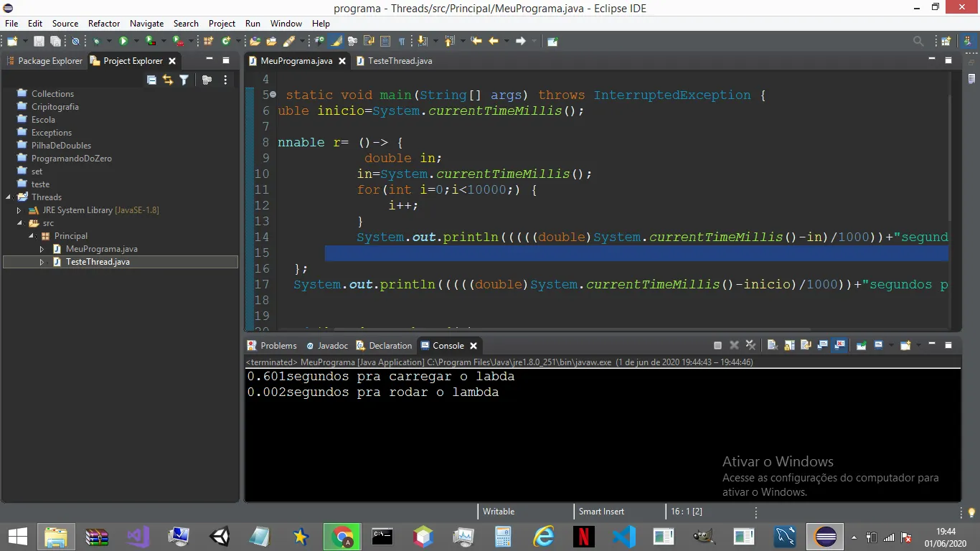
Task: Open Google Chrome from the Windows taskbar
Action: pyautogui.click(x=341, y=536)
